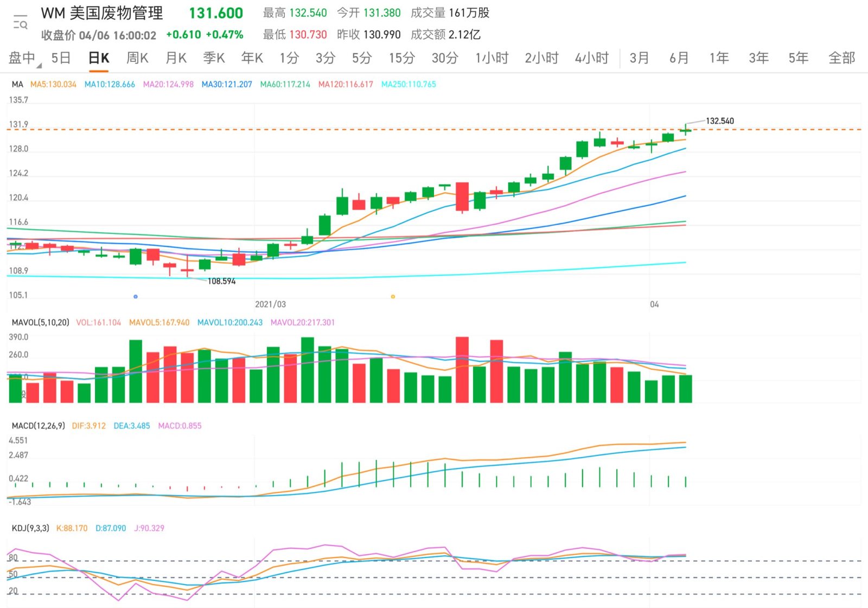Click the 最低 130.730 value
This screenshot has height=608, width=868.
click(x=295, y=35)
